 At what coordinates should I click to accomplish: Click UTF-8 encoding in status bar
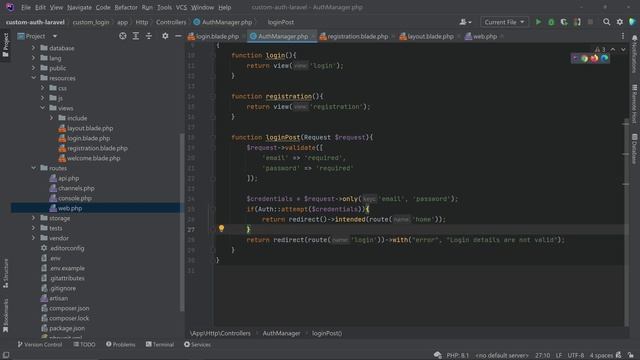coord(576,355)
